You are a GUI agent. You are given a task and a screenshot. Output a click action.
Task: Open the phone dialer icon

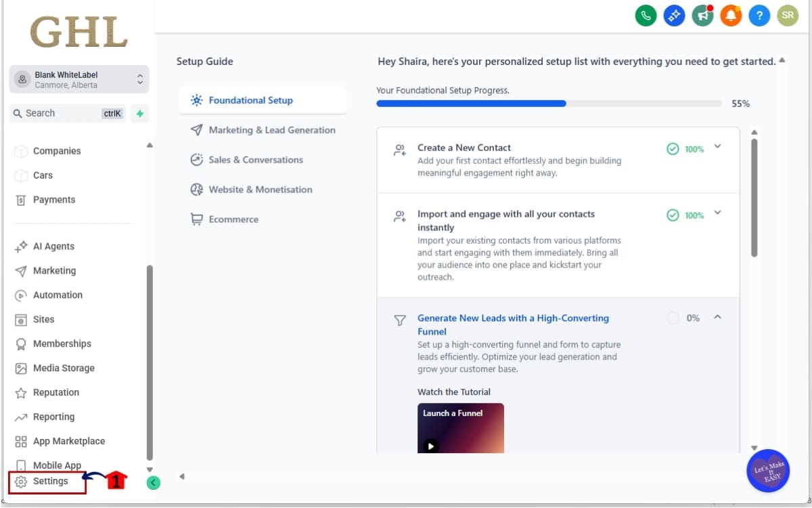pyautogui.click(x=646, y=15)
